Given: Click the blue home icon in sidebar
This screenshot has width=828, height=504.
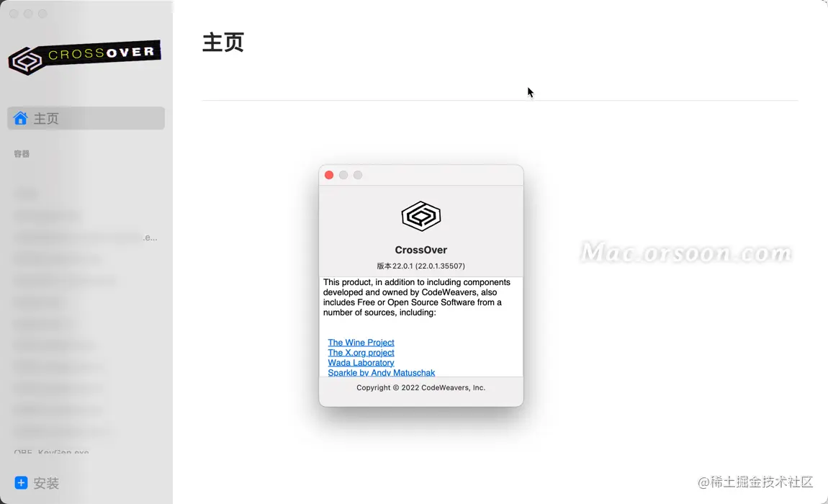Looking at the screenshot, I should [21, 118].
